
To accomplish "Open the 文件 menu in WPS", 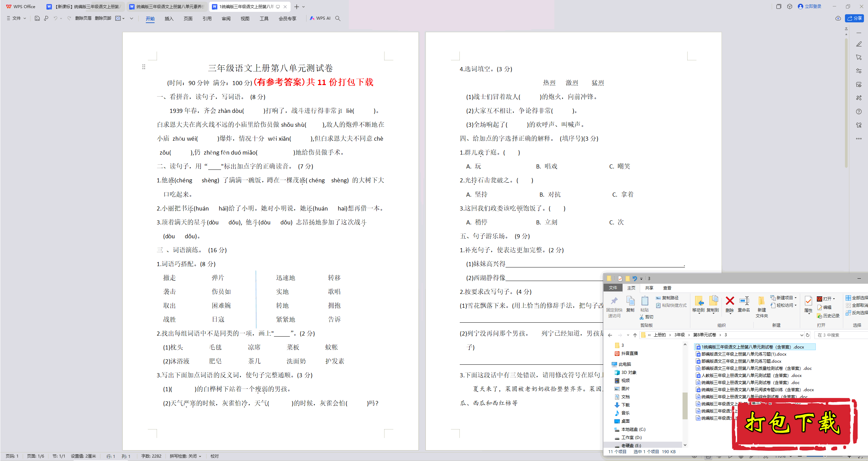I will pyautogui.click(x=16, y=18).
